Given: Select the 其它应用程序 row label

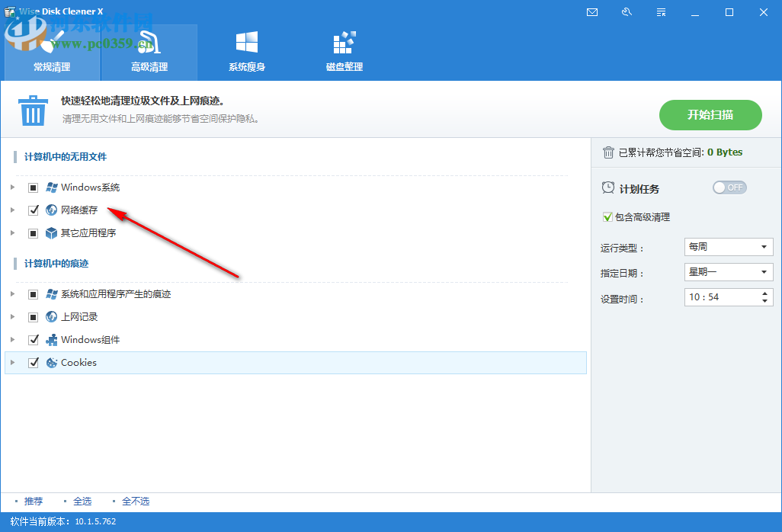Looking at the screenshot, I should pos(88,232).
